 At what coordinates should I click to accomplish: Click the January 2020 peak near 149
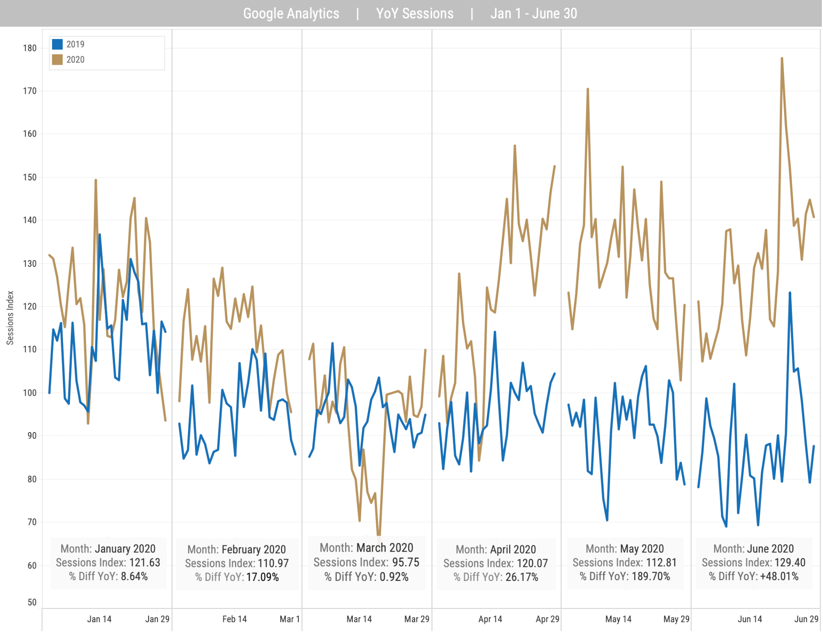point(96,180)
